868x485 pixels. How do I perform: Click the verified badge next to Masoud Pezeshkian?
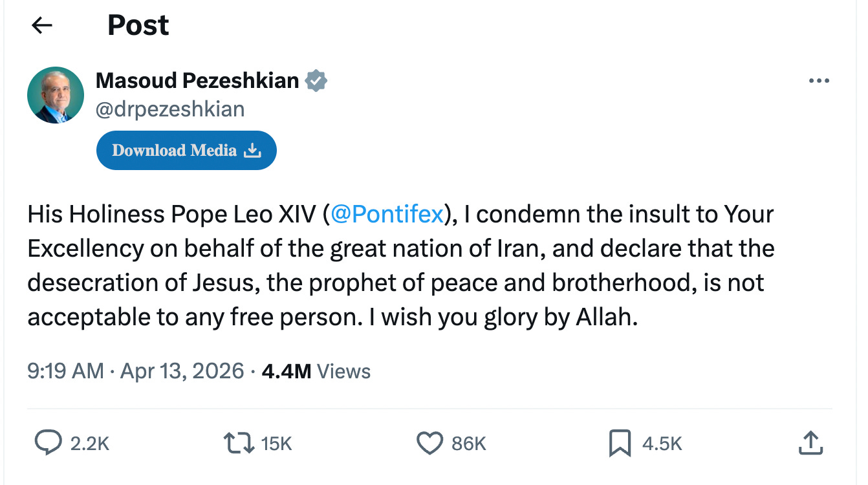(x=316, y=80)
